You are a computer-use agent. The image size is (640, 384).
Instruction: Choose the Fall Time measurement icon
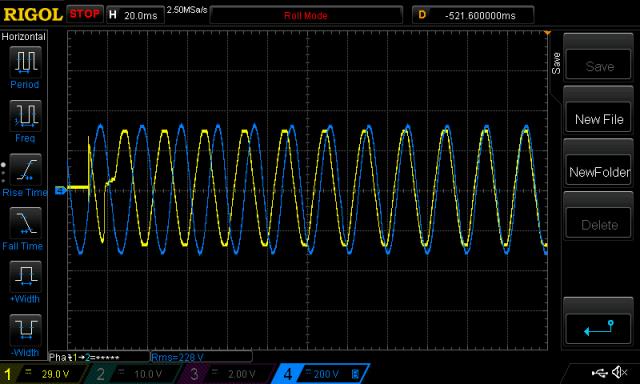click(25, 223)
